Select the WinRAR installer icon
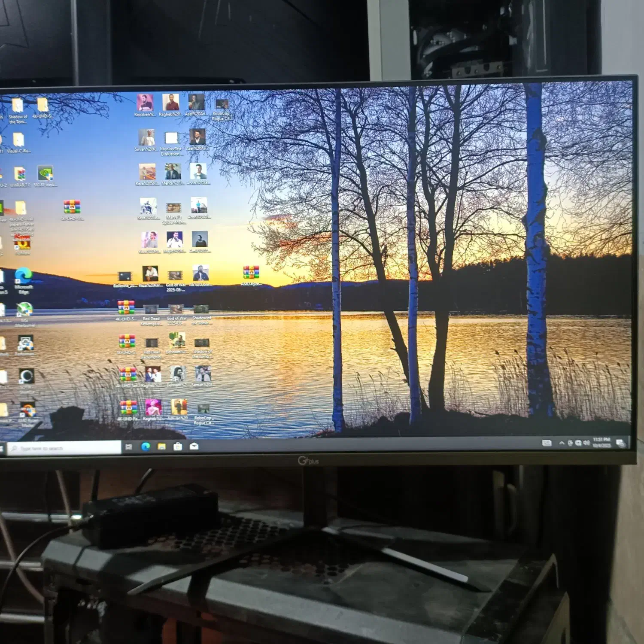The image size is (644, 644). pyautogui.click(x=20, y=174)
